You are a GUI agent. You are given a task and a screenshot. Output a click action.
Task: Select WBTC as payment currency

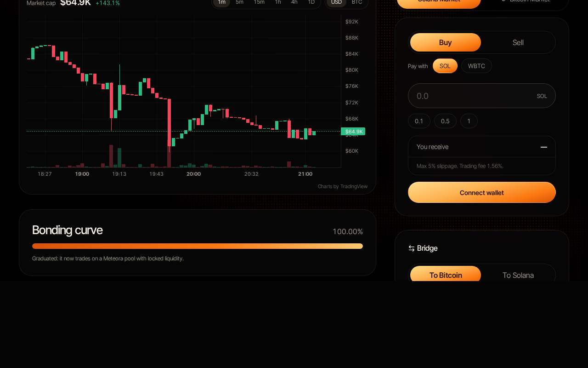(x=476, y=66)
